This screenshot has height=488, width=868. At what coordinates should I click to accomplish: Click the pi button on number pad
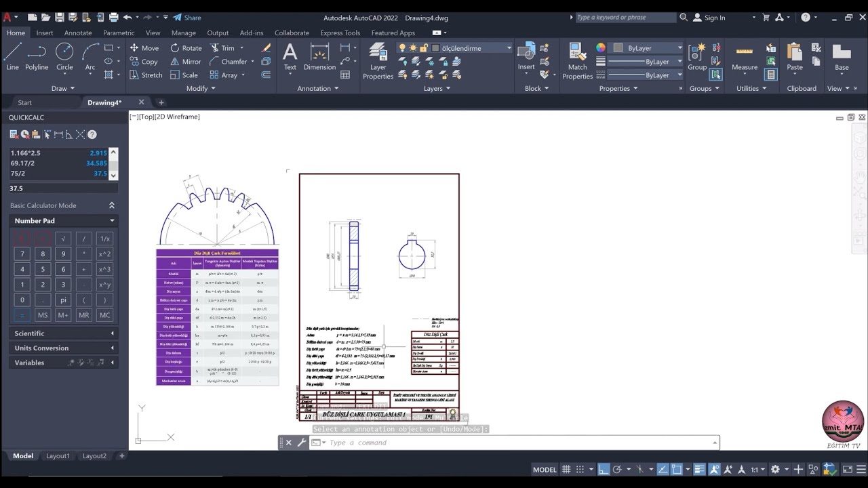[x=64, y=300]
